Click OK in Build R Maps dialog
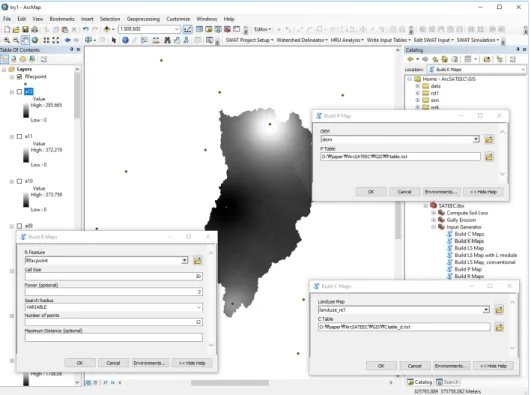This screenshot has height=395, width=531. (x=80, y=363)
